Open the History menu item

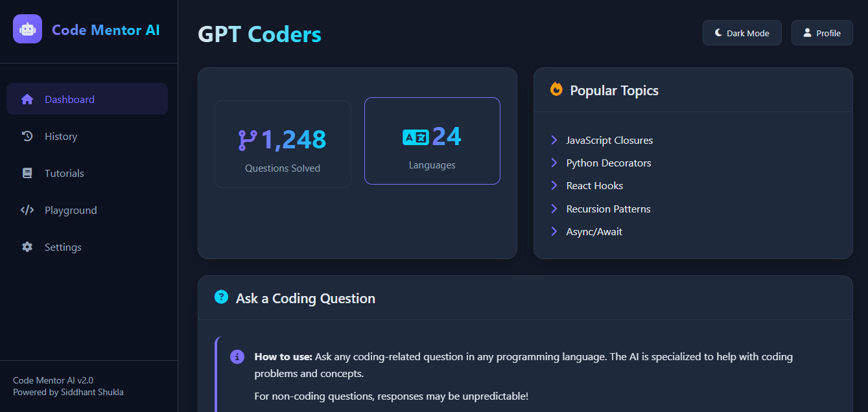pos(61,136)
